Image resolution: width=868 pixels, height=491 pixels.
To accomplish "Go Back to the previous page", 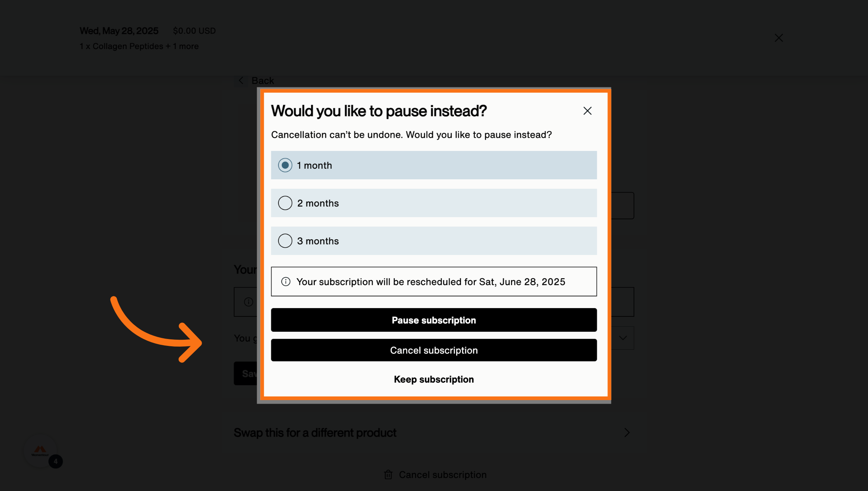I will 262,80.
